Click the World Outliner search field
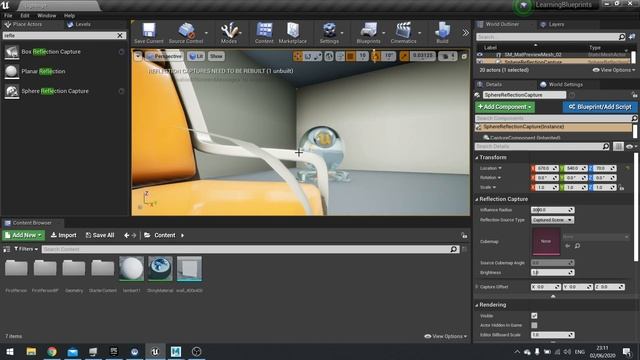Image resolution: width=640 pixels, height=360 pixels. point(547,37)
